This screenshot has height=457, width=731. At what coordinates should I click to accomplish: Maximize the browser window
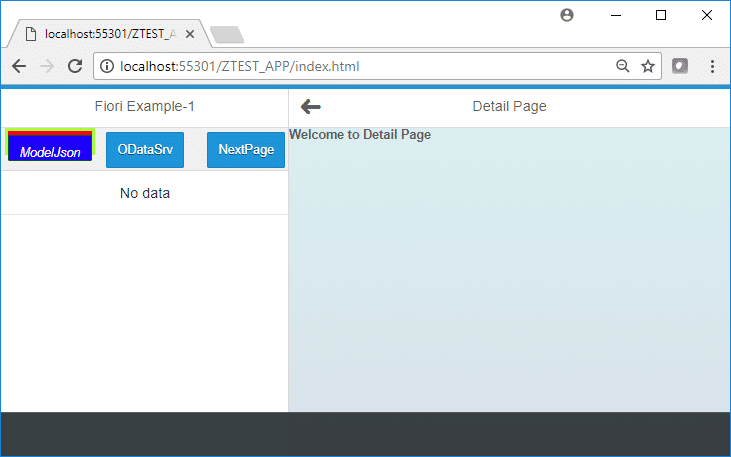[661, 15]
